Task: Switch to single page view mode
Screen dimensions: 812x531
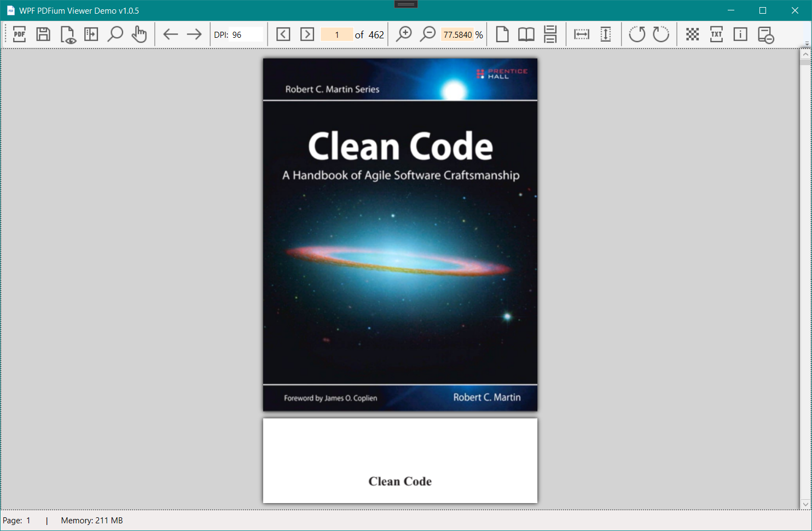Action: pyautogui.click(x=502, y=34)
